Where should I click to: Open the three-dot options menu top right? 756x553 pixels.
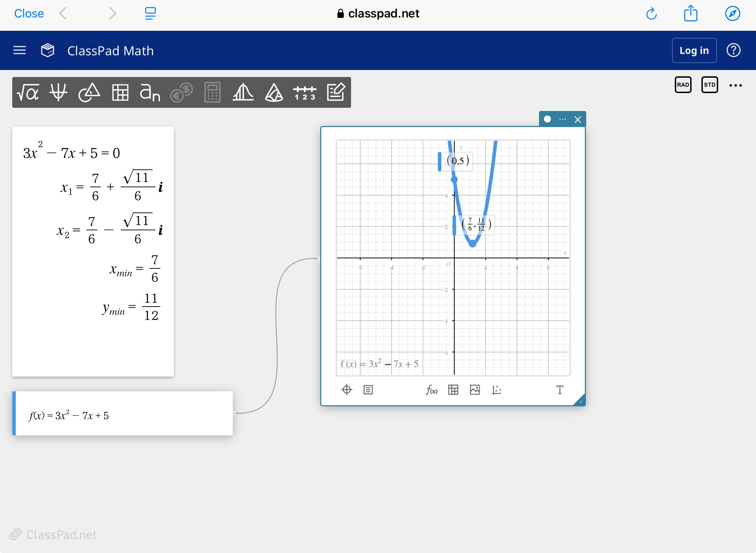(x=735, y=85)
